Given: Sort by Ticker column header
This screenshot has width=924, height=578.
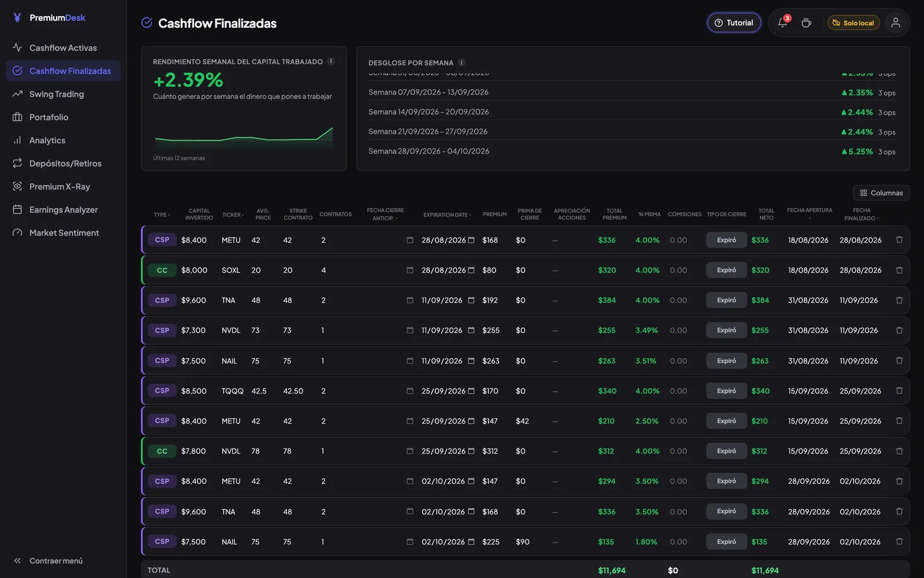Looking at the screenshot, I should tap(233, 214).
